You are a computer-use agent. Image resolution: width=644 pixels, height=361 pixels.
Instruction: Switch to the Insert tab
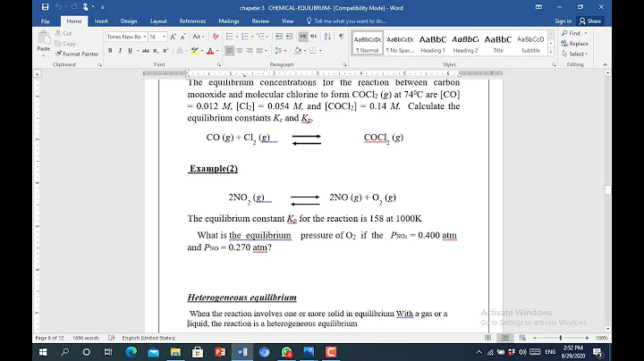coord(101,21)
